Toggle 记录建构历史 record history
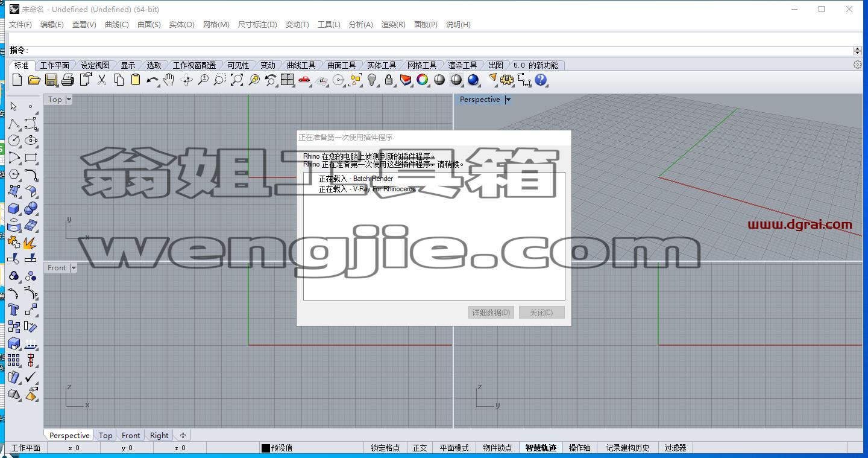 pos(628,448)
